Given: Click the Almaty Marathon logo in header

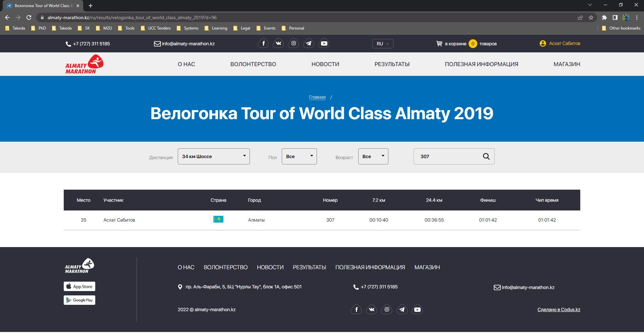Looking at the screenshot, I should coord(84,64).
